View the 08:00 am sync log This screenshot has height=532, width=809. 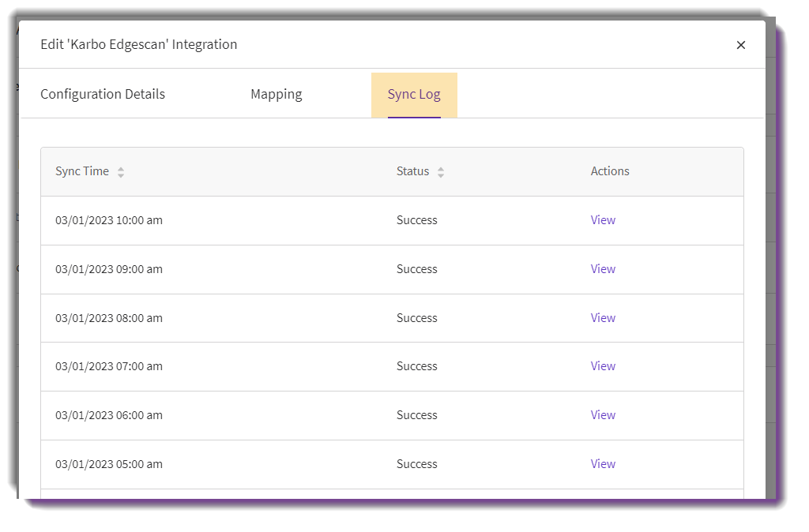603,318
